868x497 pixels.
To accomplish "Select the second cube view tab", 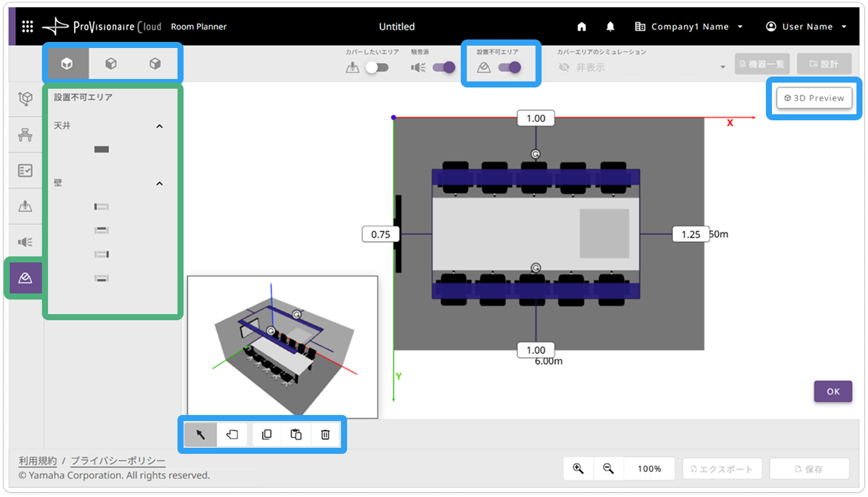I will [x=111, y=64].
